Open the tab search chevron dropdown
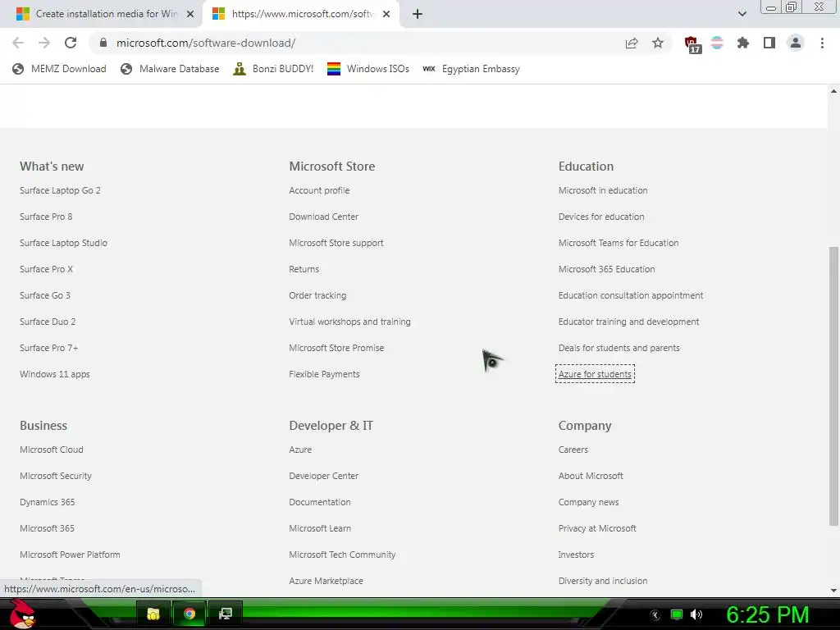This screenshot has height=630, width=840. (742, 14)
